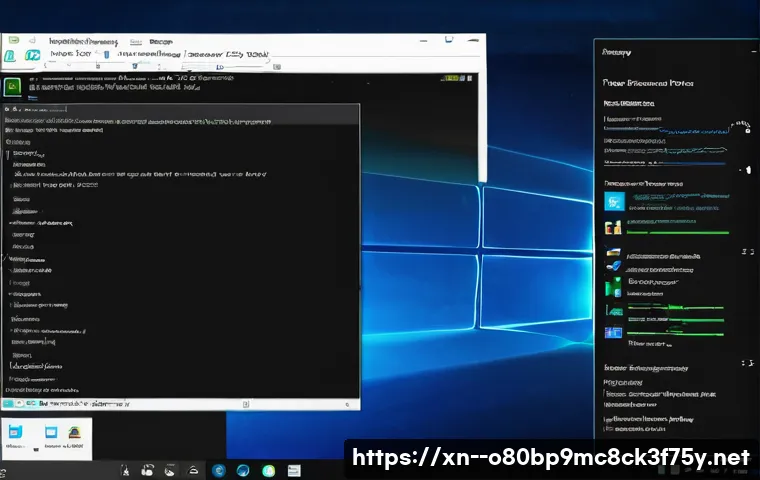
Task: Click the first teal icon in the white window's toolbar
Action: click(10, 56)
